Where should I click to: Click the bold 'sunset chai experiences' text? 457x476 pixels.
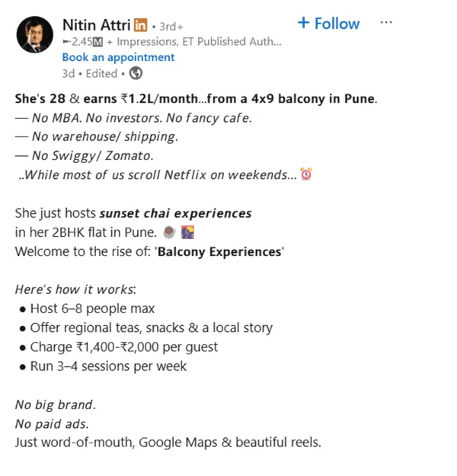point(175,213)
